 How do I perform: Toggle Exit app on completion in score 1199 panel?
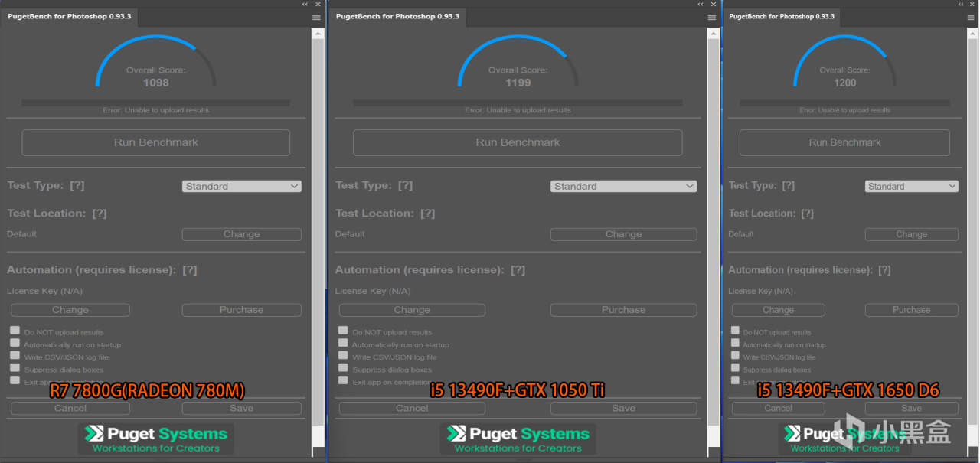(343, 380)
